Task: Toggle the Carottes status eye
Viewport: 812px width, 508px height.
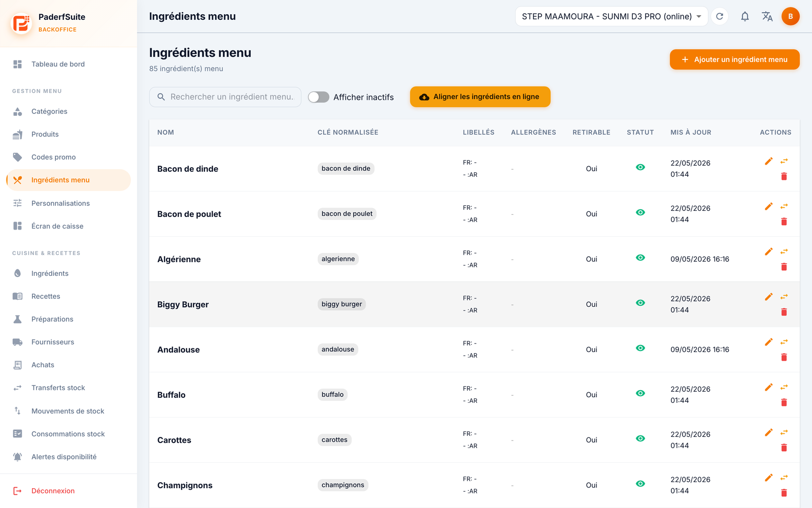Action: (x=640, y=438)
